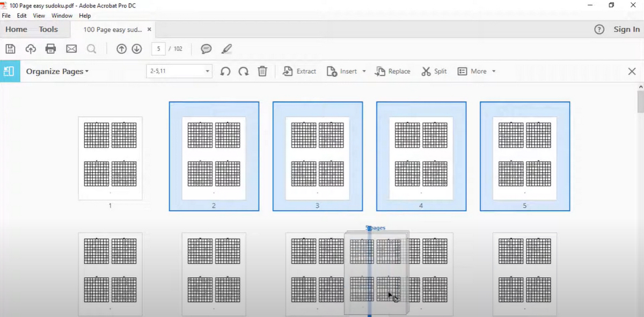The width and height of the screenshot is (644, 317).
Task: Switch to the Tools tab
Action: (x=48, y=29)
